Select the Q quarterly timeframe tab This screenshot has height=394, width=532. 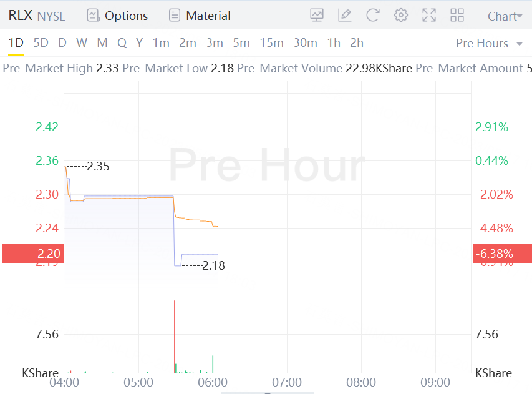[x=122, y=43]
